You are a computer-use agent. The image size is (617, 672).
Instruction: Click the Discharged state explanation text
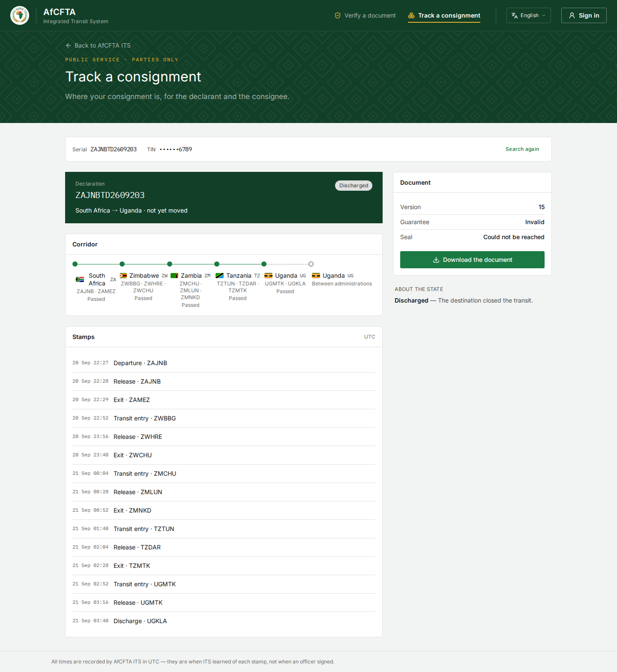tap(464, 300)
